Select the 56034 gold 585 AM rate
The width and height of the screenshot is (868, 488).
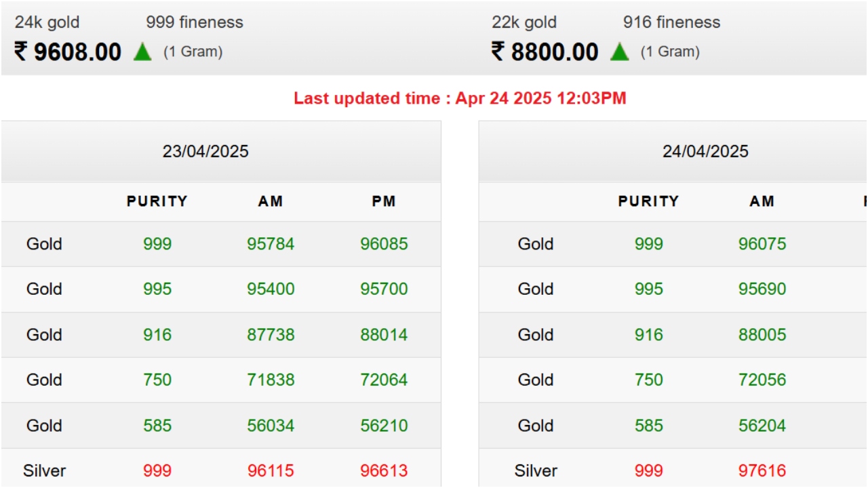coord(271,426)
